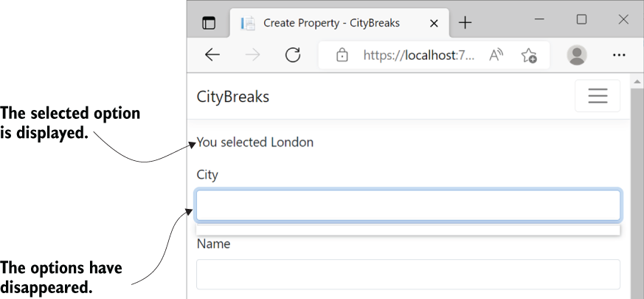
Task: Click the scrollbar up arrow
Action: [637, 81]
